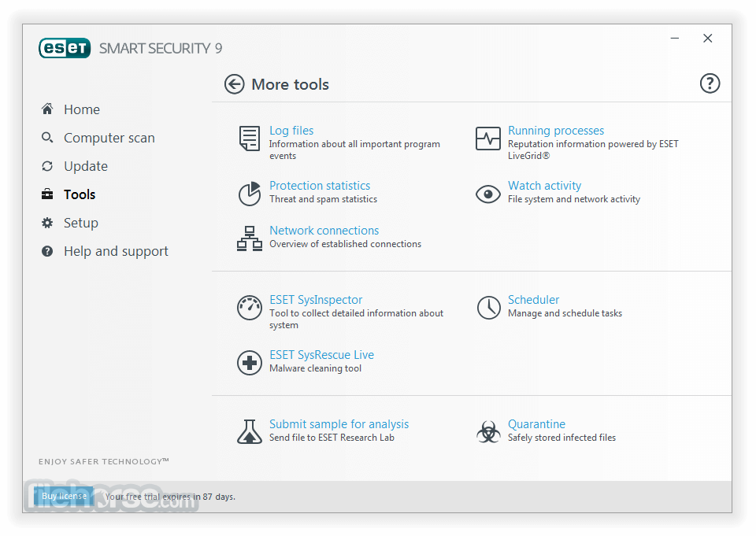Viewport: 756px width, 536px height.
Task: Click the Scheduler clock icon
Action: tap(488, 308)
